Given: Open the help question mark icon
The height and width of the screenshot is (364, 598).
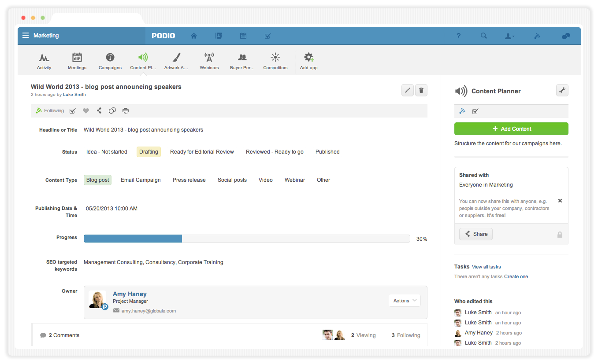Looking at the screenshot, I should click(x=458, y=36).
